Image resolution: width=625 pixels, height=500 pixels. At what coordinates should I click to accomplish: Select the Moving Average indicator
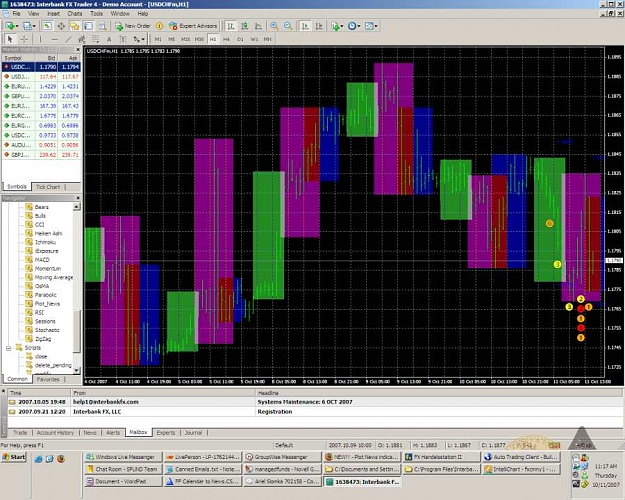pyautogui.click(x=49, y=278)
